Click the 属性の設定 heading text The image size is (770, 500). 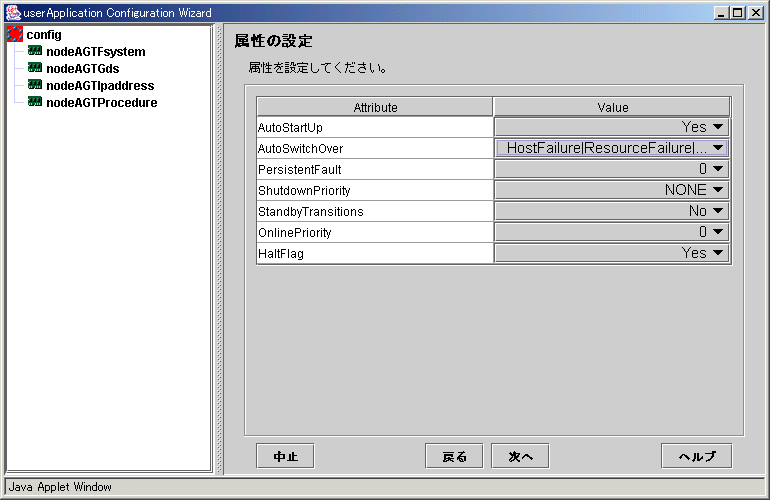tap(273, 41)
